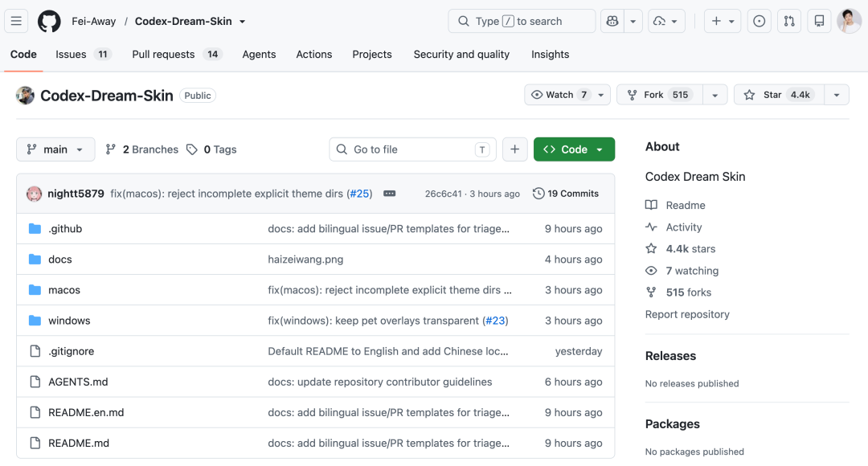View the 0 Tags link
Screen dimensions: 868x466
click(211, 149)
